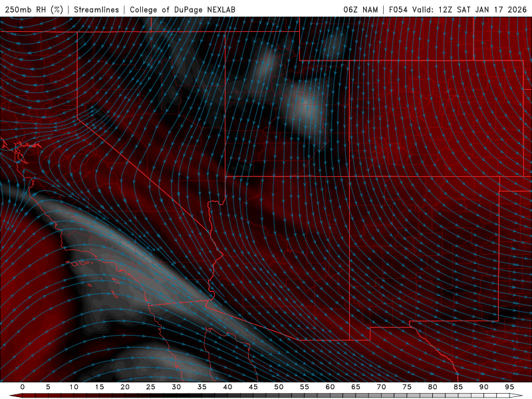This screenshot has width=532, height=399.
Task: Click the "30" color scale label
Action: point(176,387)
